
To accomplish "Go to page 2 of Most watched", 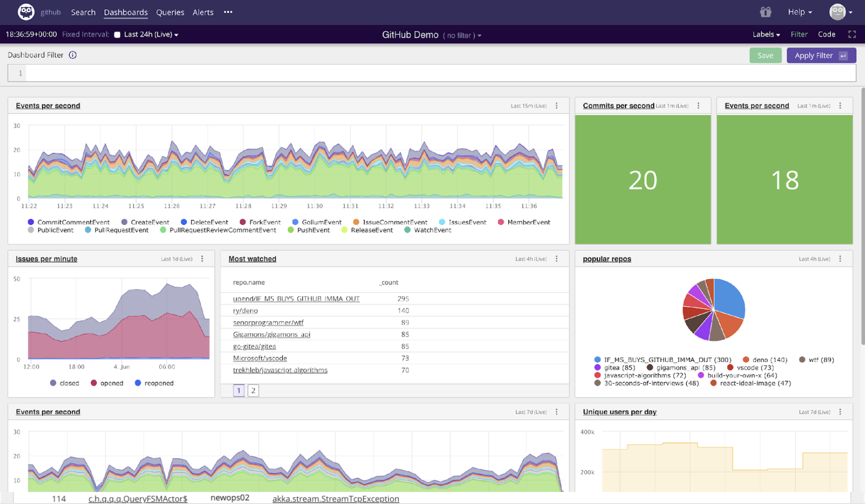I will click(253, 390).
